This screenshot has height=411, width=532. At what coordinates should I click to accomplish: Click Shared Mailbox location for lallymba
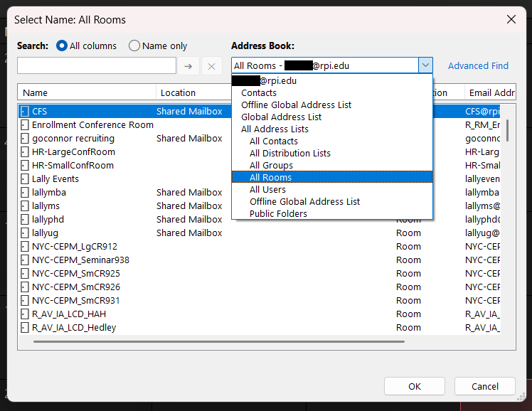(x=189, y=193)
